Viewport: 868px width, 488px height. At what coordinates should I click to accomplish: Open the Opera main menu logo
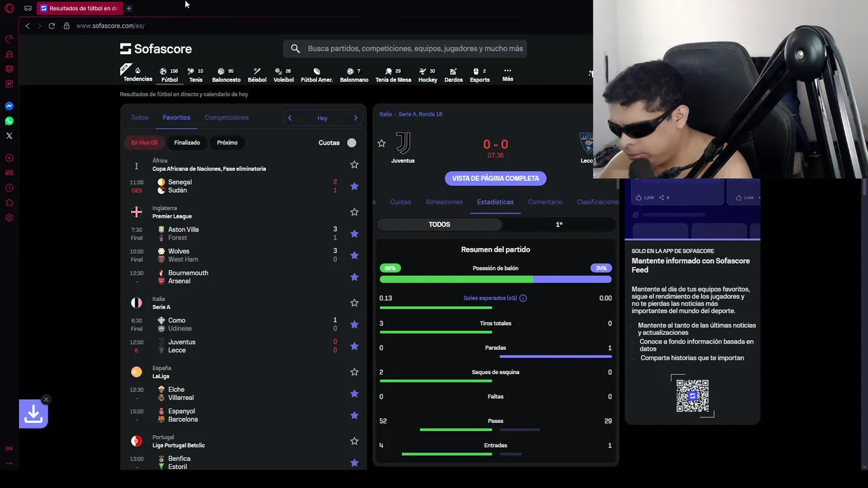(9, 8)
